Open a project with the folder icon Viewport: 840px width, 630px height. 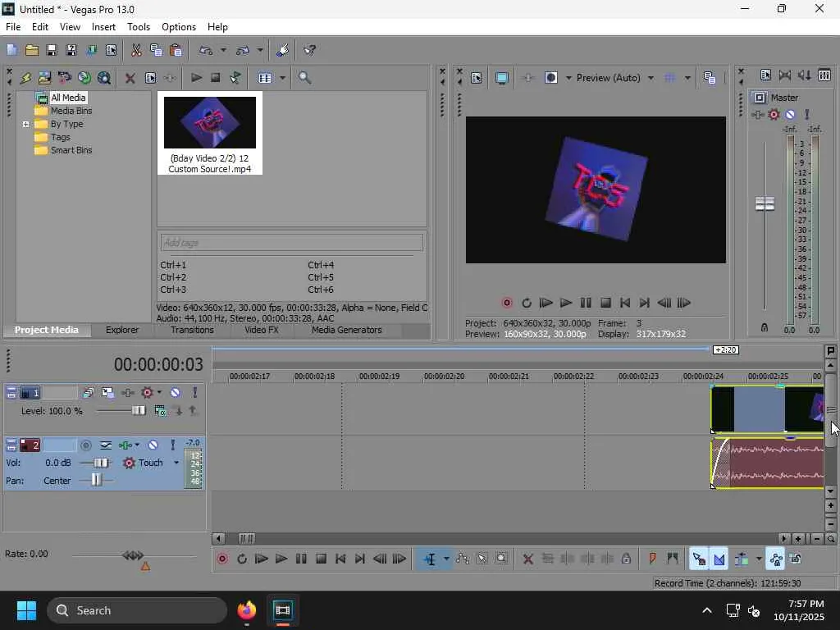[x=32, y=50]
